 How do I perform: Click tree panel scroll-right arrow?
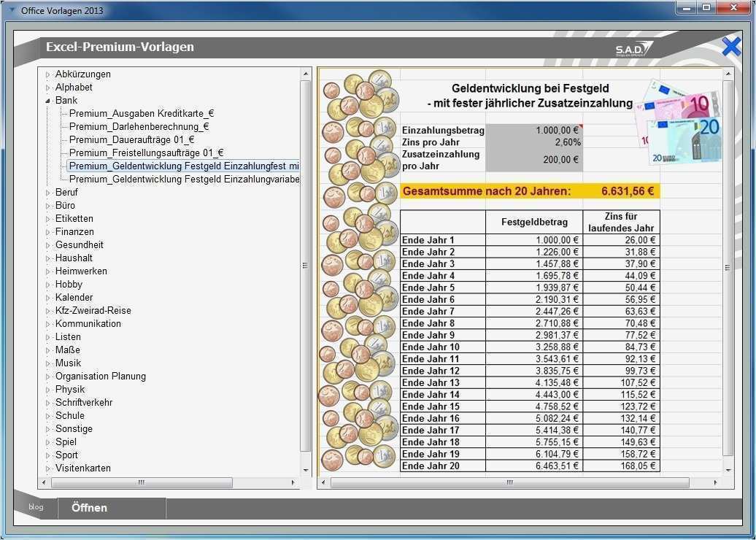[293, 482]
